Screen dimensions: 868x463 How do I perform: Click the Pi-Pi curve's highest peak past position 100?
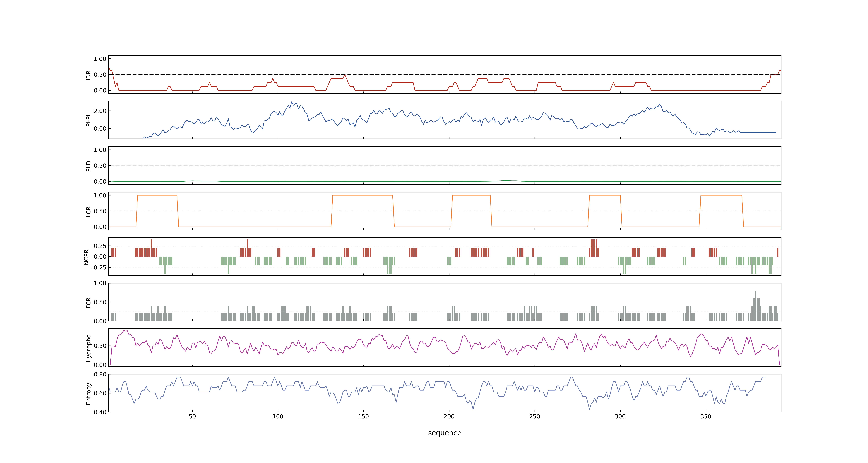(x=292, y=102)
